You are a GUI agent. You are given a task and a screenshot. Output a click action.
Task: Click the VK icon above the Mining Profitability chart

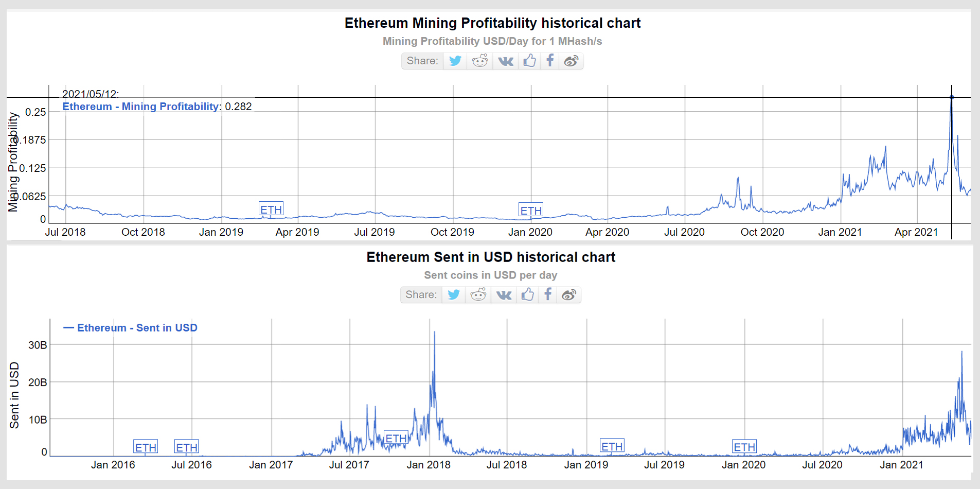click(506, 61)
